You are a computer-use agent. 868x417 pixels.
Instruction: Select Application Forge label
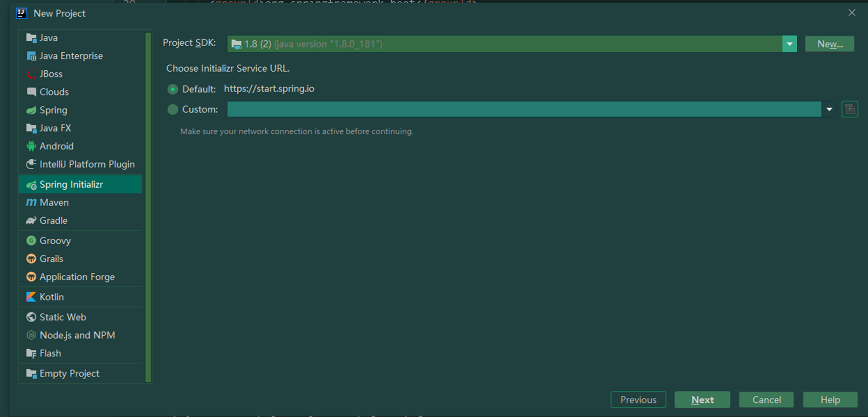(x=77, y=277)
